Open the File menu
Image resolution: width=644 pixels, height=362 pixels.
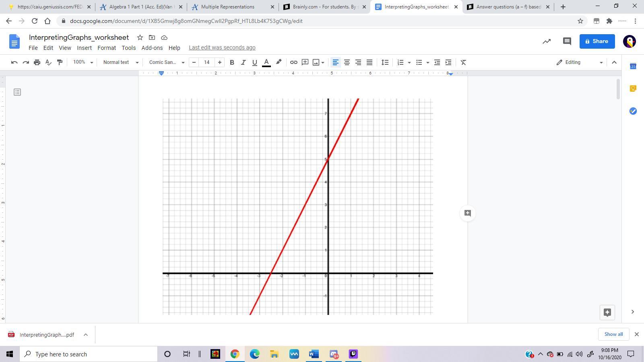33,47
